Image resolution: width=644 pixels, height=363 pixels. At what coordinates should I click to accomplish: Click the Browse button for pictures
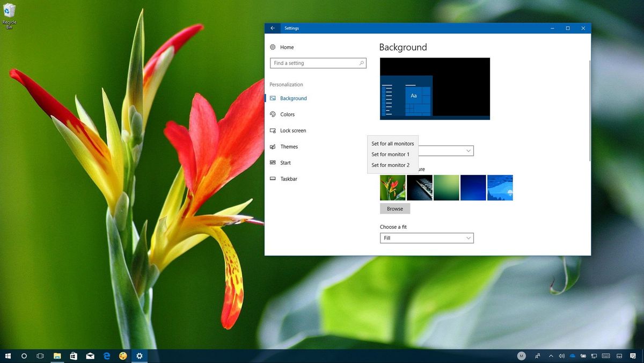[395, 208]
